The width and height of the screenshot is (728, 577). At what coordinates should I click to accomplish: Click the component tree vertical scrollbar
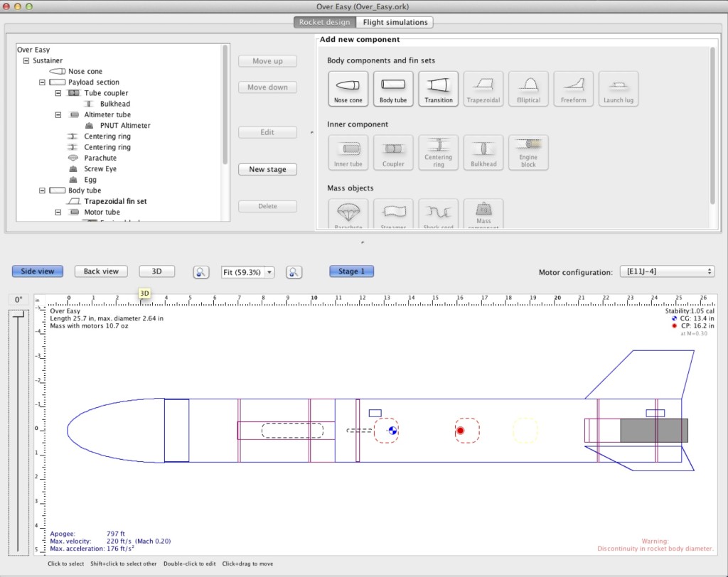tap(225, 104)
